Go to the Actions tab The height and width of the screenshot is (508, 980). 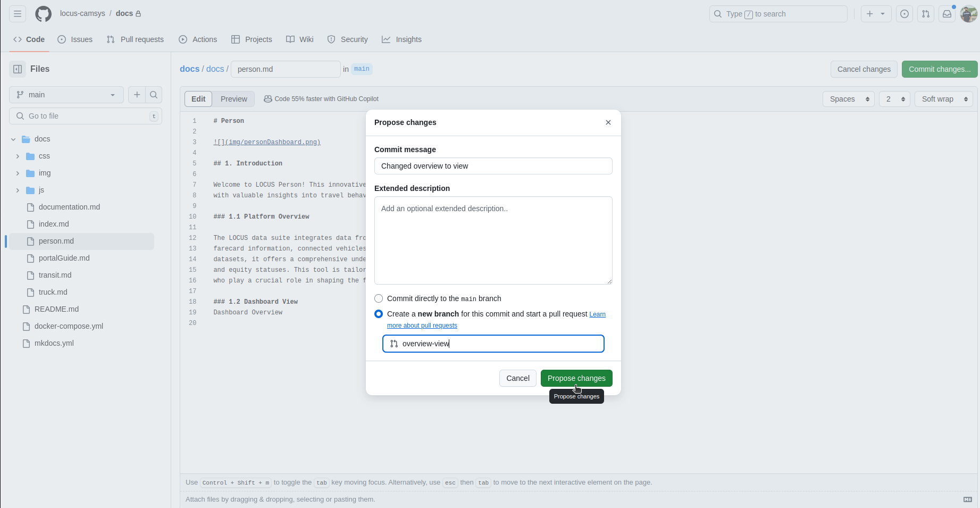198,39
